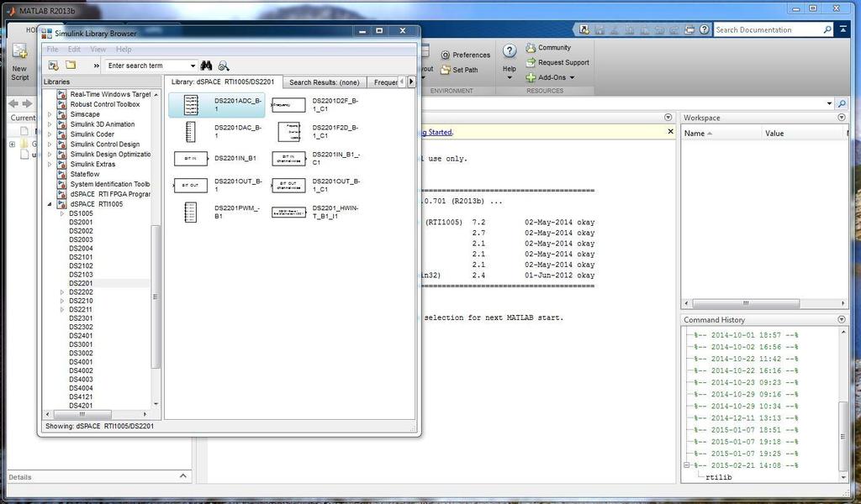Image resolution: width=861 pixels, height=504 pixels.
Task: Expand the Simulink 3D Animation node
Action: click(x=50, y=124)
